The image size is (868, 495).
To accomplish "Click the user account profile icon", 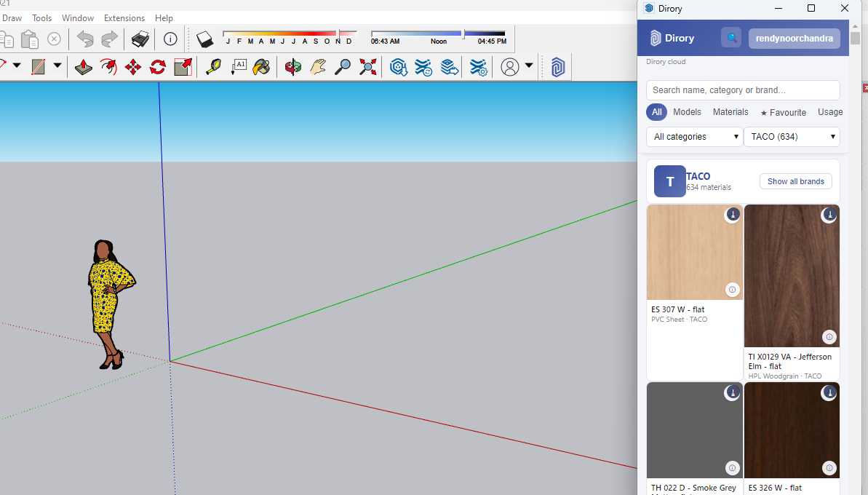I will 510,67.
